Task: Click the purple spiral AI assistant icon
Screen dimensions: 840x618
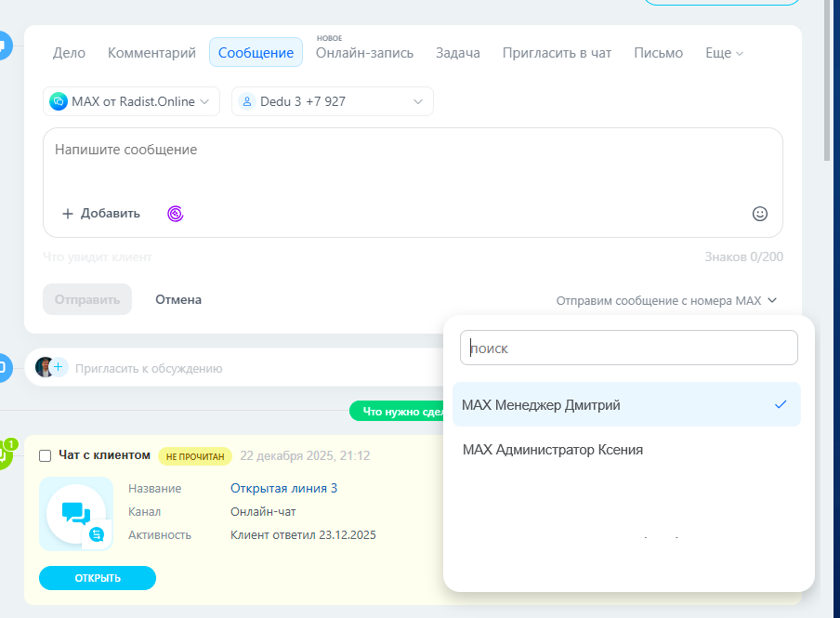Action: [175, 214]
